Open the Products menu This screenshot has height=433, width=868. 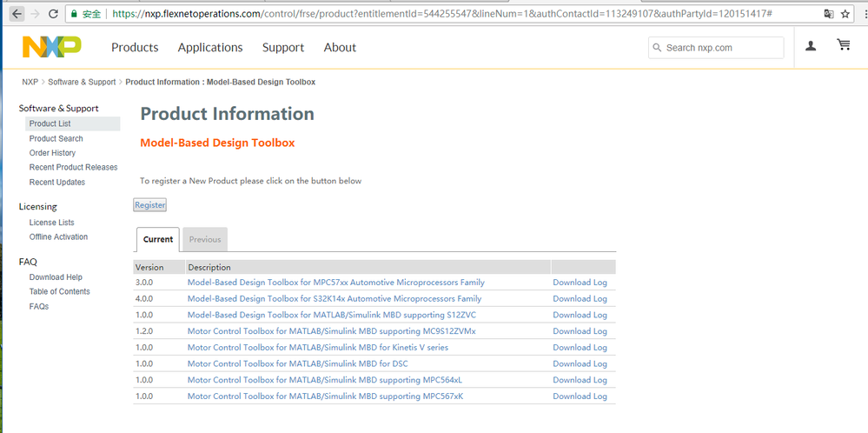(x=135, y=48)
